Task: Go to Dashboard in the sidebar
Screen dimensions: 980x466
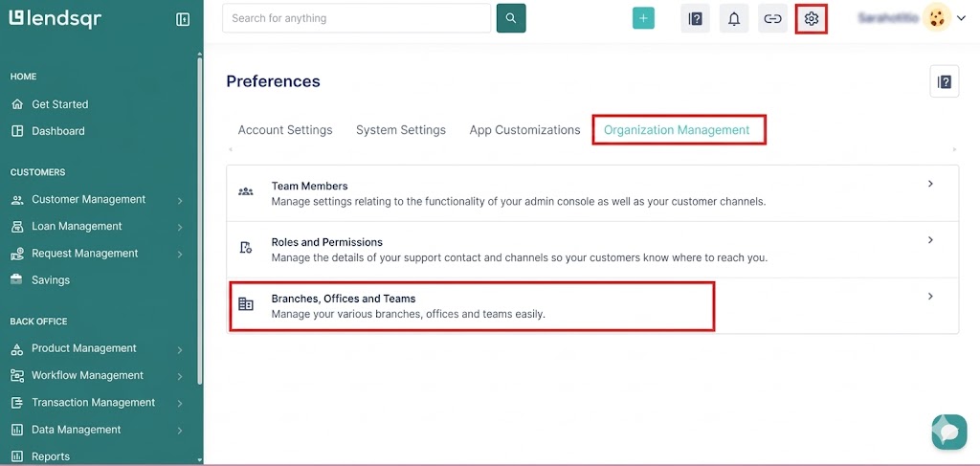Action: click(x=57, y=131)
